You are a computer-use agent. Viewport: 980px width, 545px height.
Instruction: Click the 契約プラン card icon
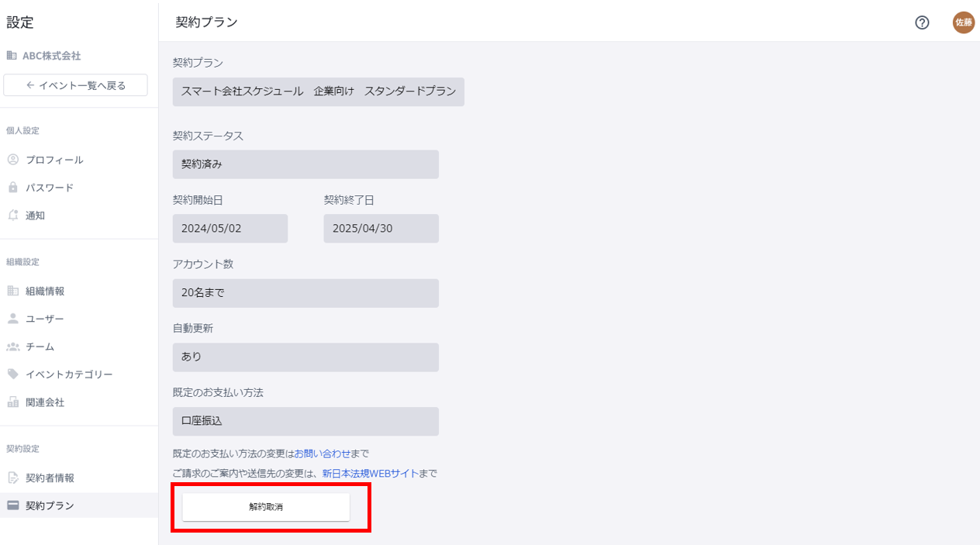point(12,505)
